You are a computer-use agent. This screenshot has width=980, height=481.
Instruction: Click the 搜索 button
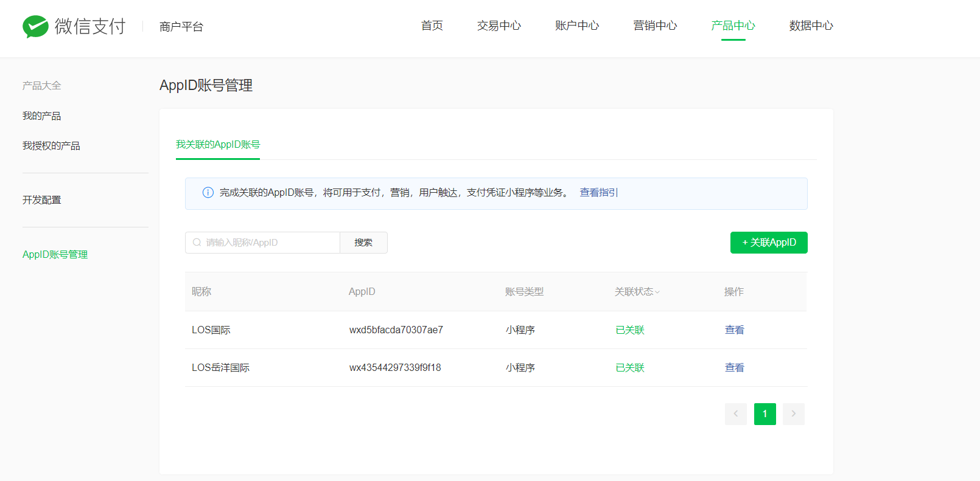click(x=363, y=243)
